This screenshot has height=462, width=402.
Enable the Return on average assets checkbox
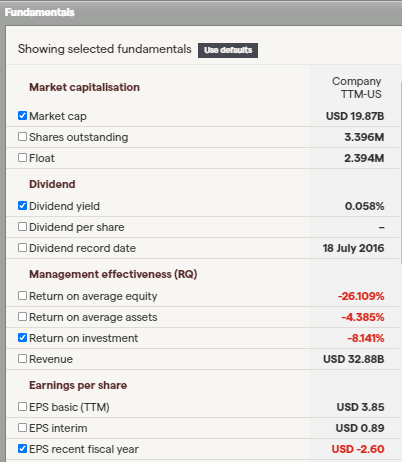[x=22, y=317]
